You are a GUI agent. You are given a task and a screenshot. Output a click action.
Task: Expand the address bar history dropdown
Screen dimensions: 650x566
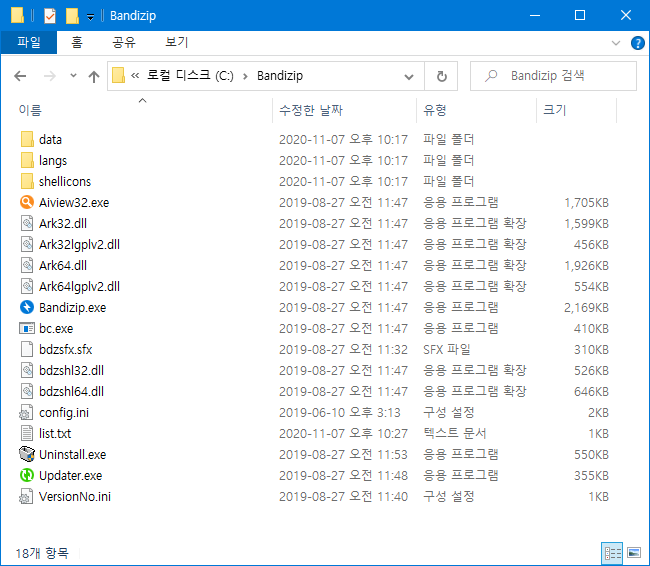click(x=409, y=77)
